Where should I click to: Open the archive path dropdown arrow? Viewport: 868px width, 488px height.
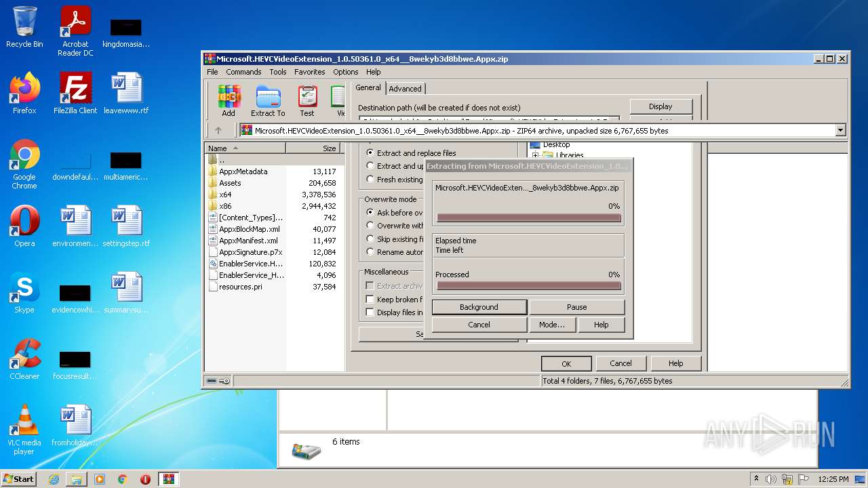click(x=841, y=131)
